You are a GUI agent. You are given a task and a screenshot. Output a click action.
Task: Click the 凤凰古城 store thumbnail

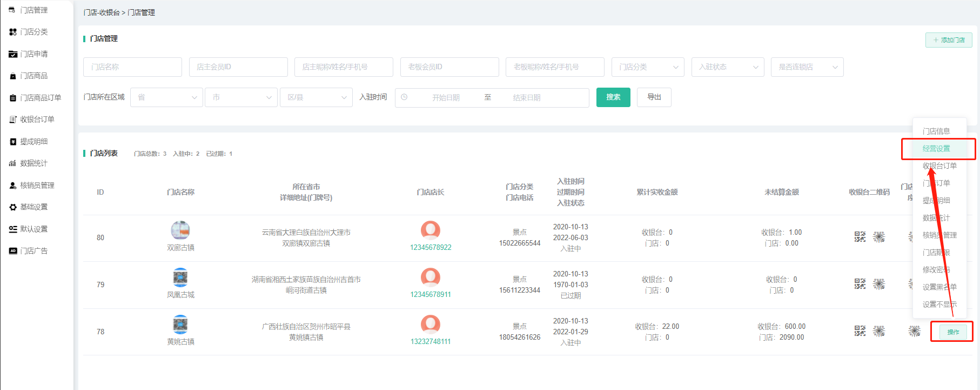pyautogui.click(x=180, y=277)
